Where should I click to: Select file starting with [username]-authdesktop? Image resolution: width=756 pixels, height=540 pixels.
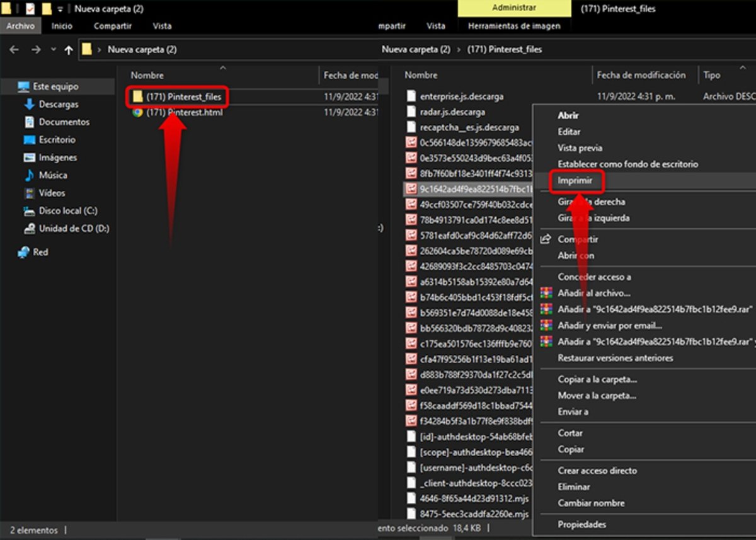coord(476,468)
